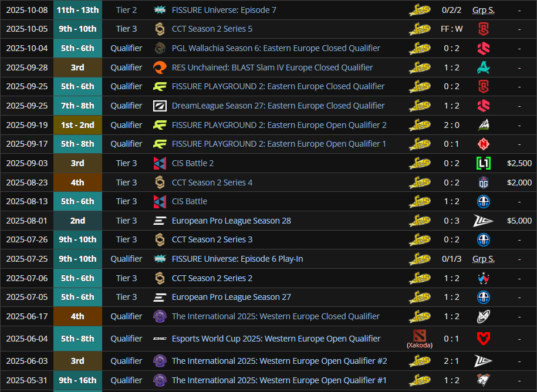Click the CIS Battle 2 tournament icon
Viewport: 537px width, 392px height.
(x=160, y=163)
